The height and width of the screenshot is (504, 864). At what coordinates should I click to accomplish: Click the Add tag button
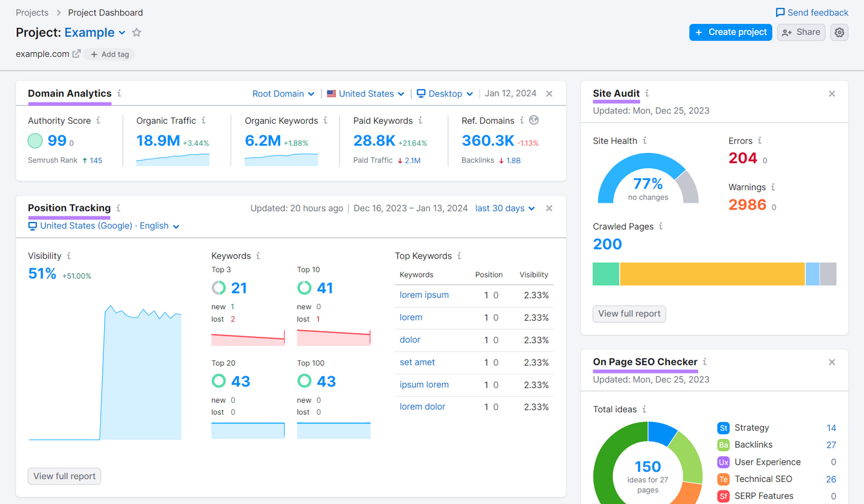click(x=110, y=54)
